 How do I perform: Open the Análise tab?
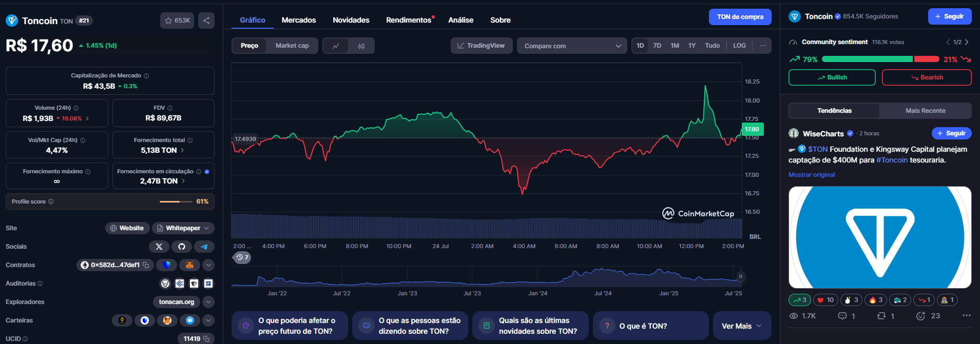click(461, 20)
